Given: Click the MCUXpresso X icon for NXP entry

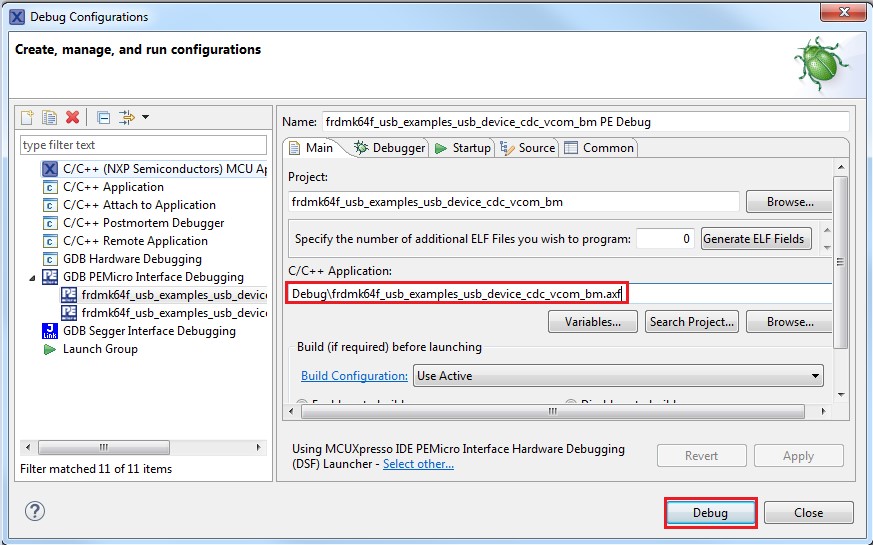Looking at the screenshot, I should [50, 169].
